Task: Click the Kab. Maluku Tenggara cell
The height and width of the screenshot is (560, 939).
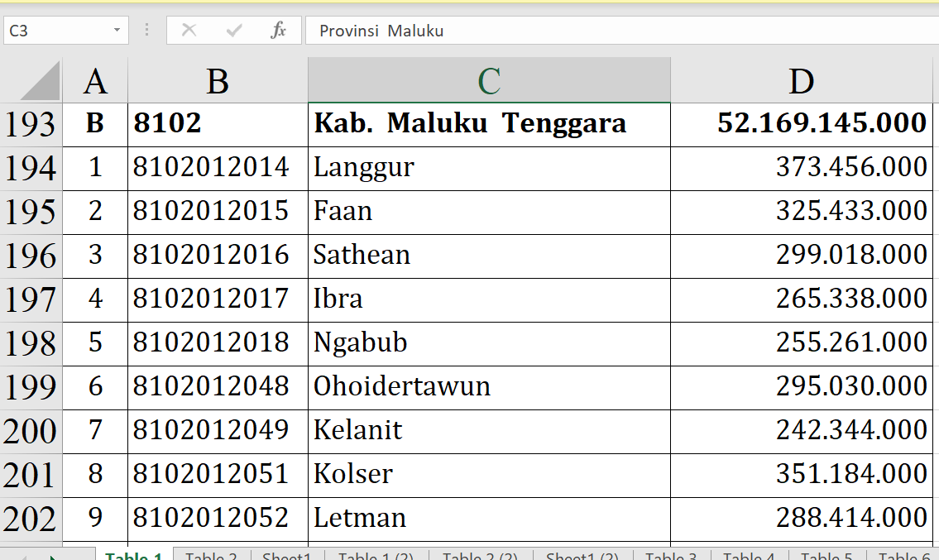Action: click(488, 124)
